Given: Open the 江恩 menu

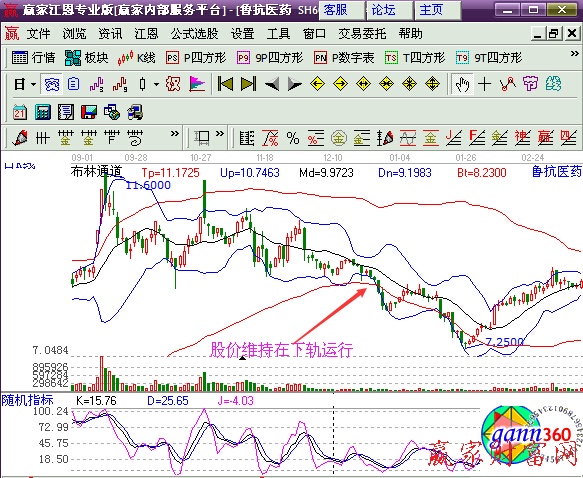Looking at the screenshot, I should point(146,34).
